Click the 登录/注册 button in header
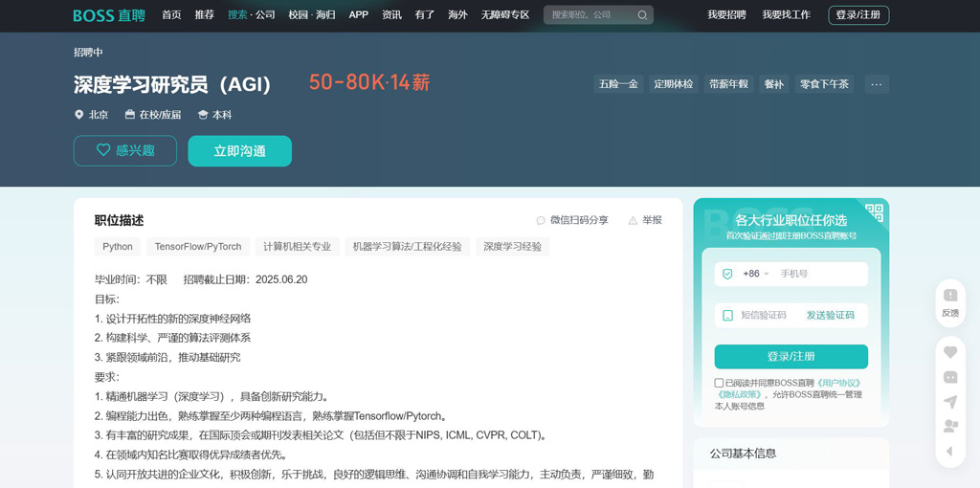This screenshot has width=980, height=488. 857,15
